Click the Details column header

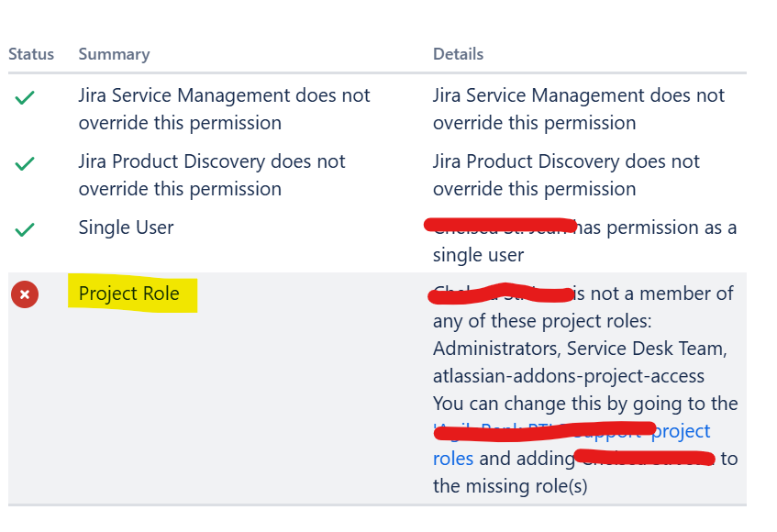(458, 54)
